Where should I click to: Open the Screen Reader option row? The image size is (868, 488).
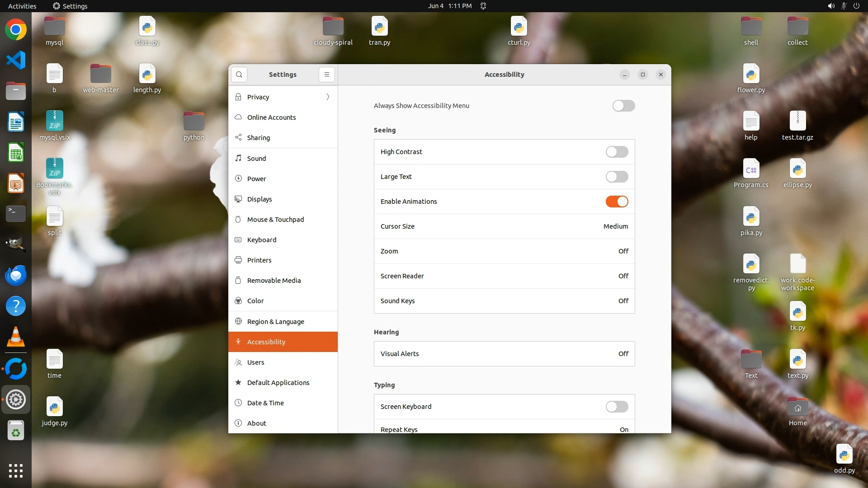504,276
